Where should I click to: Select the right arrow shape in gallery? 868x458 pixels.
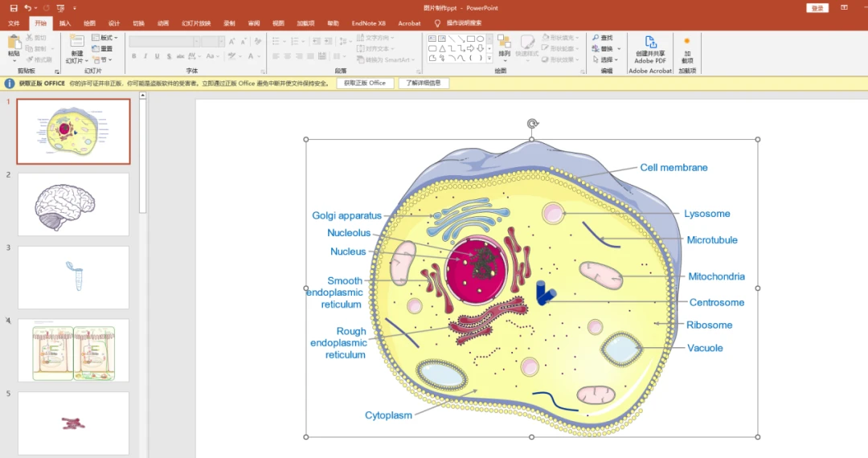tap(470, 49)
